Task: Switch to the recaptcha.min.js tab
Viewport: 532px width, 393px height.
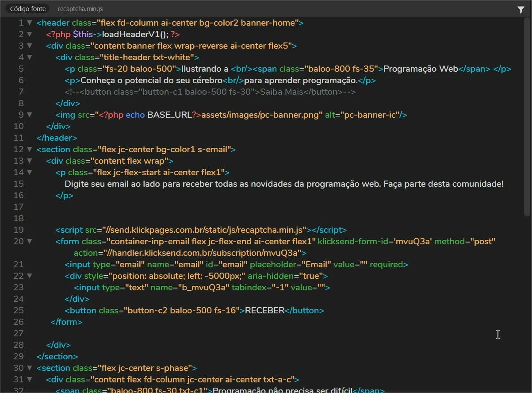Action: click(80, 9)
